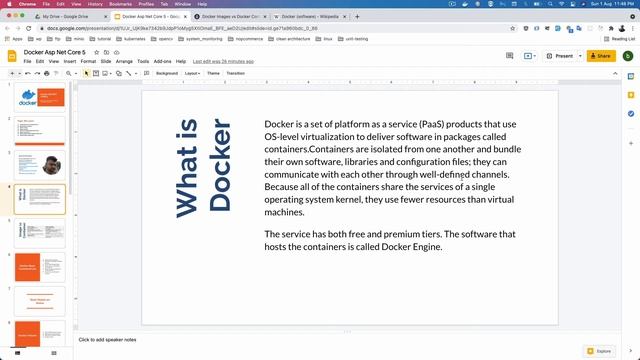The image size is (640, 360).
Task: Switch to grid view
Action: 54,353
